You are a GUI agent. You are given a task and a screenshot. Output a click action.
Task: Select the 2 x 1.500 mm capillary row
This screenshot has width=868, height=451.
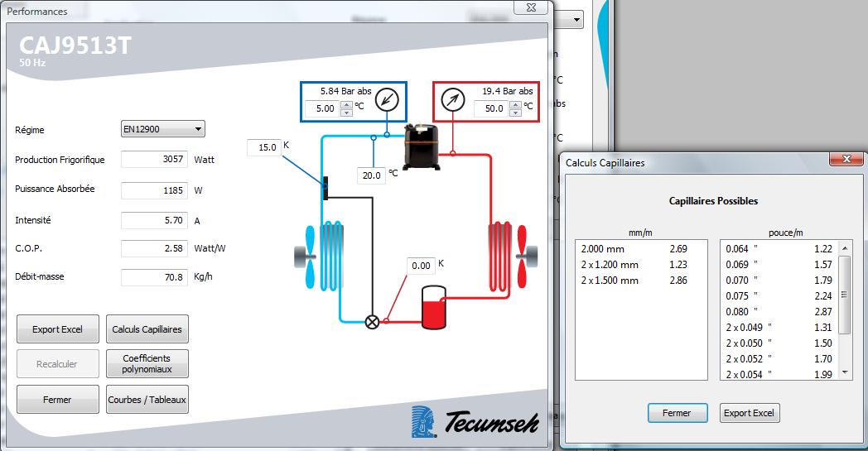pos(641,281)
